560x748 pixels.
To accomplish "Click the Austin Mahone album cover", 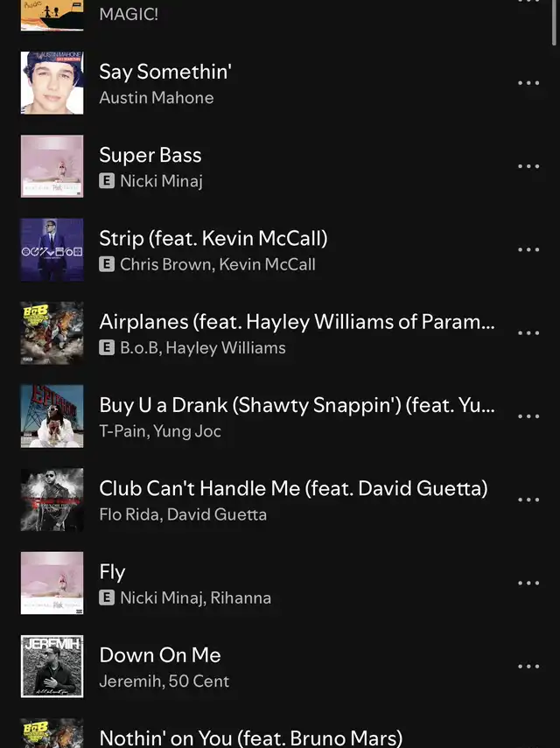I will [x=52, y=83].
